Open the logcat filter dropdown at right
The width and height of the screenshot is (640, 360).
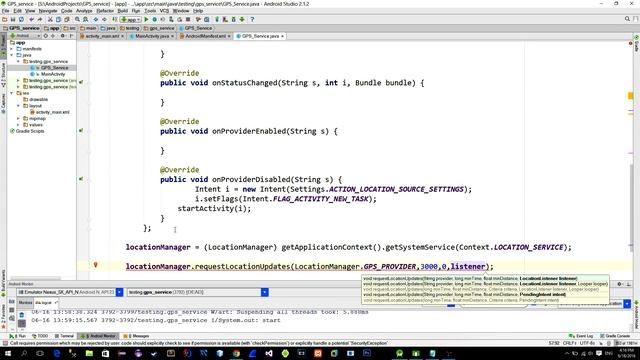click(x=627, y=304)
